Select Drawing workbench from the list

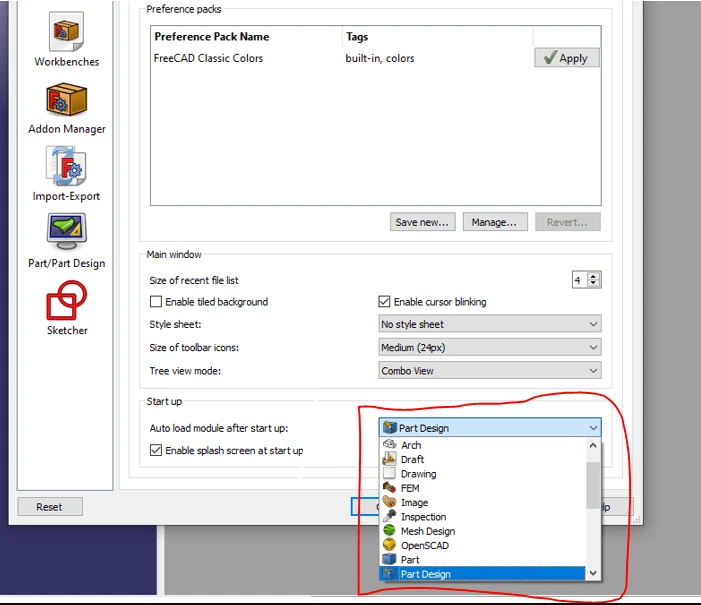coord(483,474)
